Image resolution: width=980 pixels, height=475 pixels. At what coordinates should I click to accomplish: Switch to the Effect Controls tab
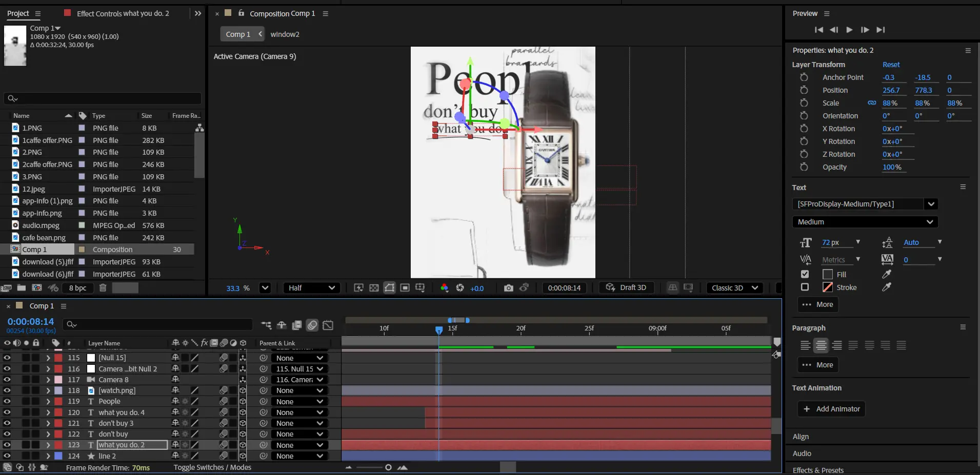pyautogui.click(x=123, y=13)
